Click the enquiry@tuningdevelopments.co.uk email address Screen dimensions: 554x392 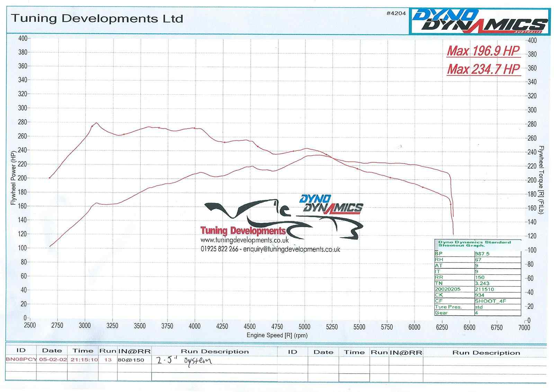292,249
